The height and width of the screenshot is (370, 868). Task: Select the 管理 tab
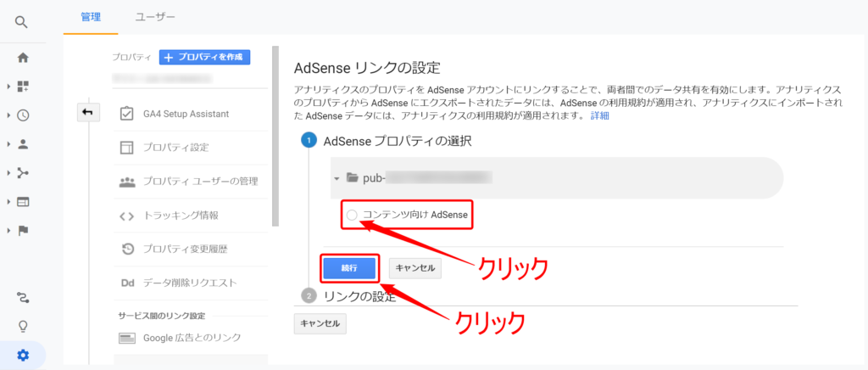[x=90, y=16]
